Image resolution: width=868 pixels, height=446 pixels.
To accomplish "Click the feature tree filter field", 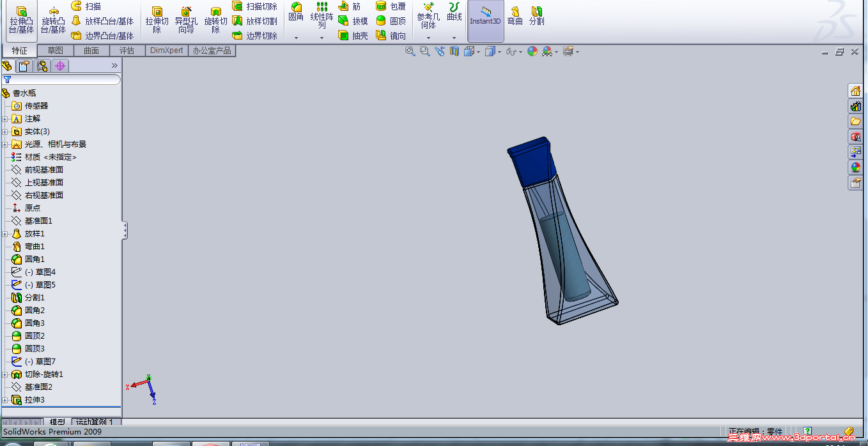I will 61,80.
